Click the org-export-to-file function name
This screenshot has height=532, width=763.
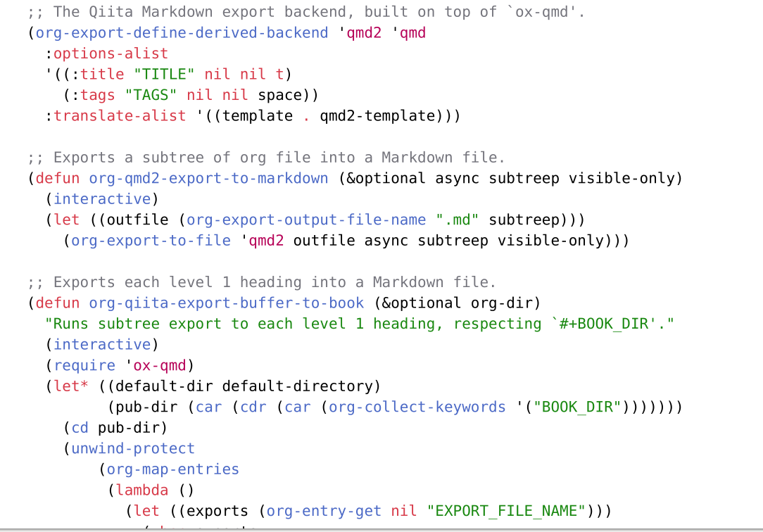(151, 240)
